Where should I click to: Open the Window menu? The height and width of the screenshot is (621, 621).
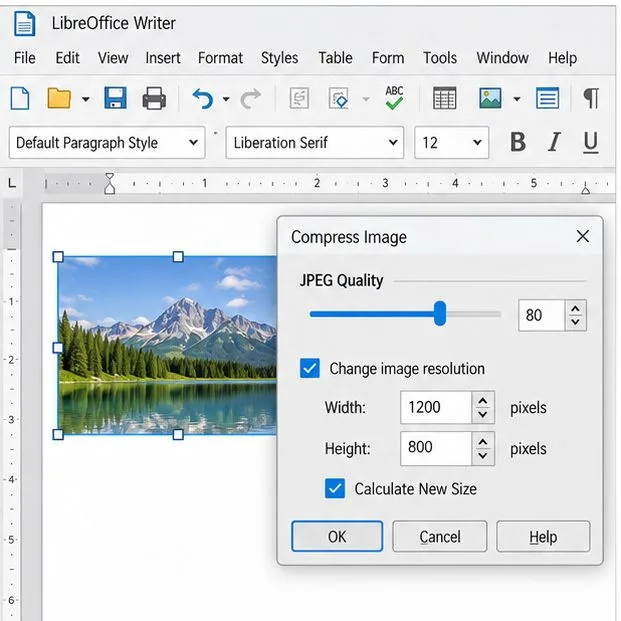coord(502,58)
